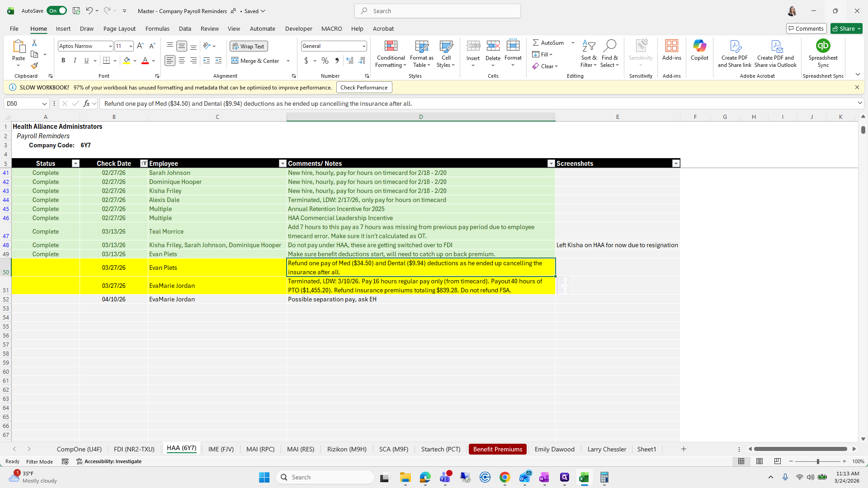
Task: Click the Check Performance button
Action: click(x=364, y=88)
